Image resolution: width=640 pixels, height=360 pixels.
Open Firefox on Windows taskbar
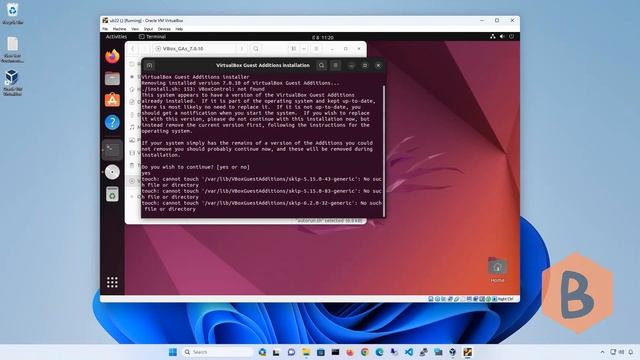pyautogui.click(x=350, y=352)
